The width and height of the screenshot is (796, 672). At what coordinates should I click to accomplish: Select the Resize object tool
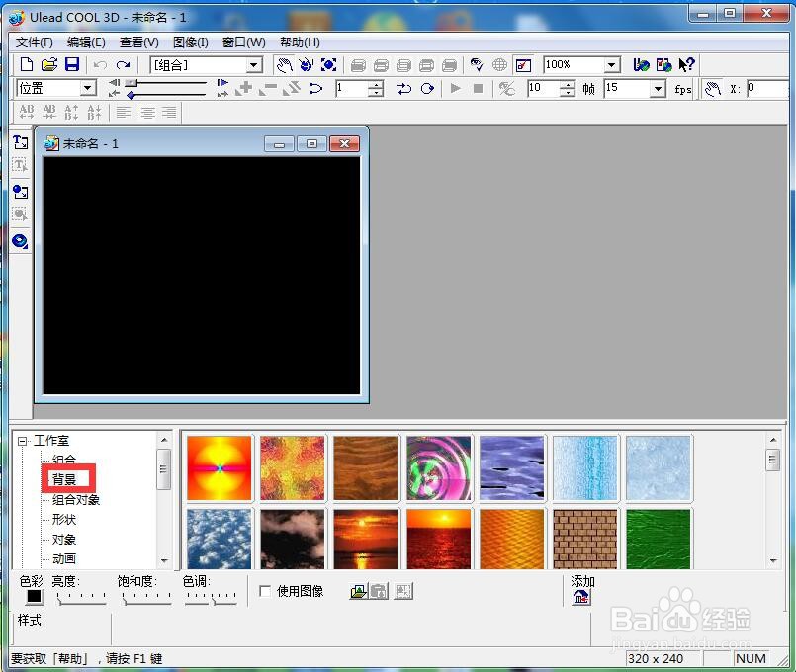pos(329,64)
